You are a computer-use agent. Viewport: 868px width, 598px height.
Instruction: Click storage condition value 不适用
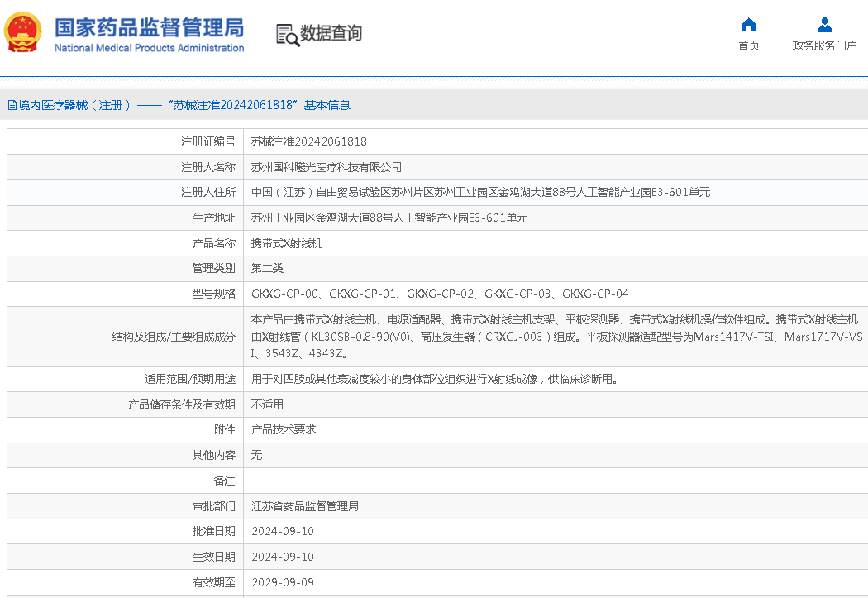pos(267,404)
